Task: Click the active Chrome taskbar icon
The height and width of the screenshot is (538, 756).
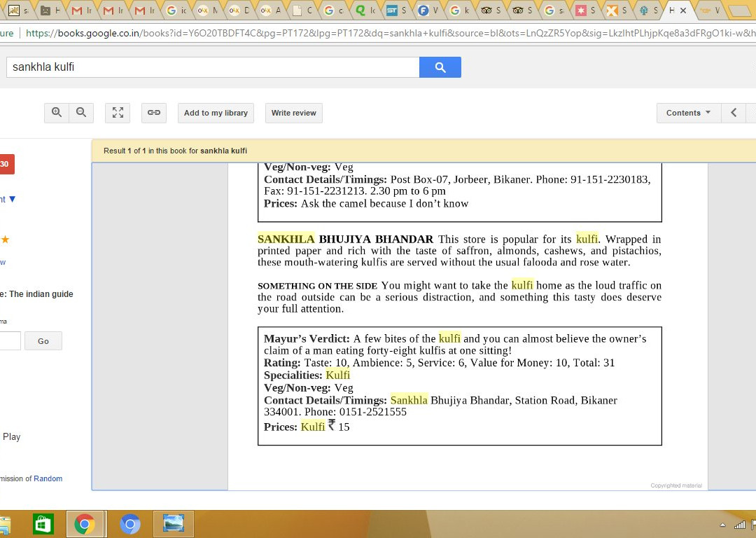Action: tap(85, 524)
